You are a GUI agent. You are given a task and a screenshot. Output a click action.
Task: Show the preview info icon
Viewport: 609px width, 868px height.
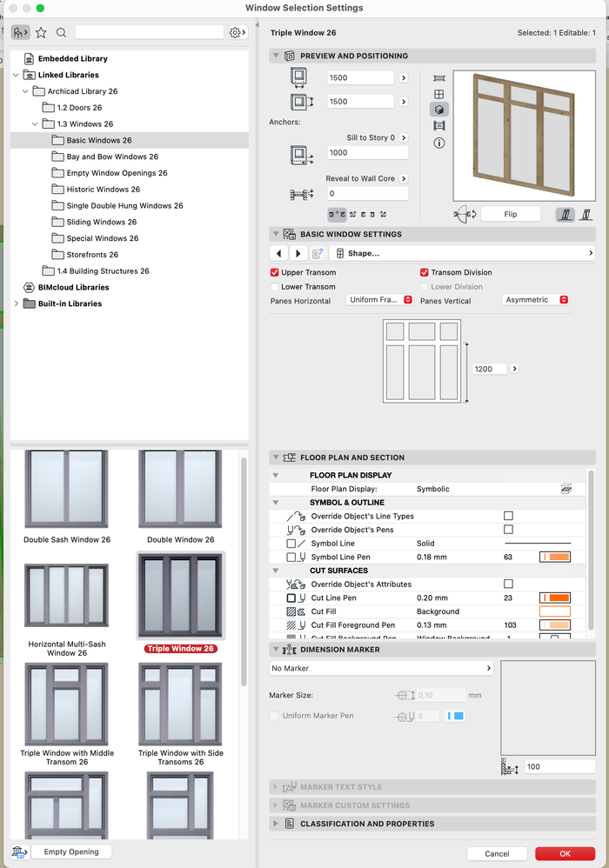coord(439,143)
